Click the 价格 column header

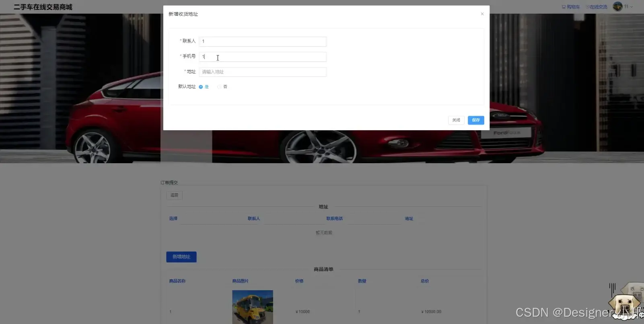(299, 281)
